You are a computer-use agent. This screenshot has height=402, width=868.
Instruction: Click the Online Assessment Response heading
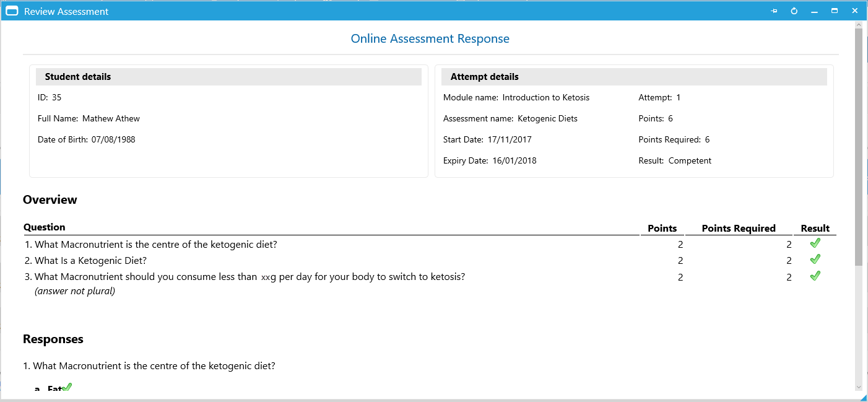430,38
